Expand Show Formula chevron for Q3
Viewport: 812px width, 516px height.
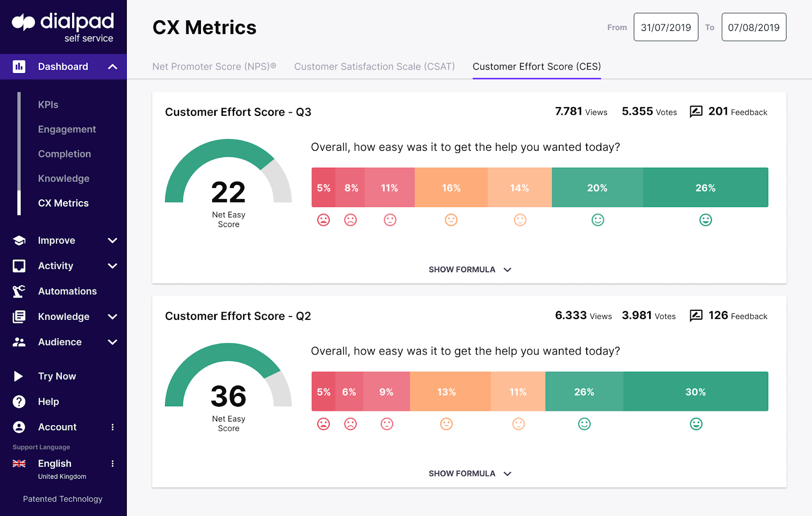[507, 270]
